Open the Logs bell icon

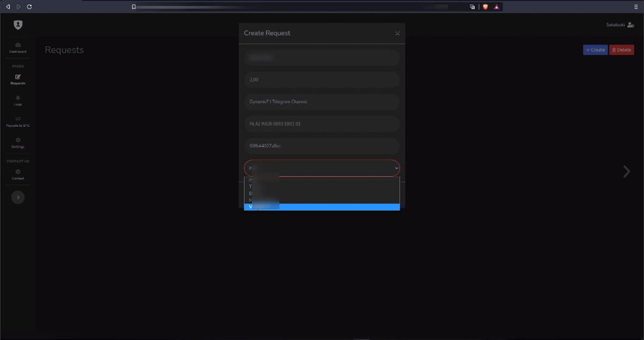coord(18,101)
